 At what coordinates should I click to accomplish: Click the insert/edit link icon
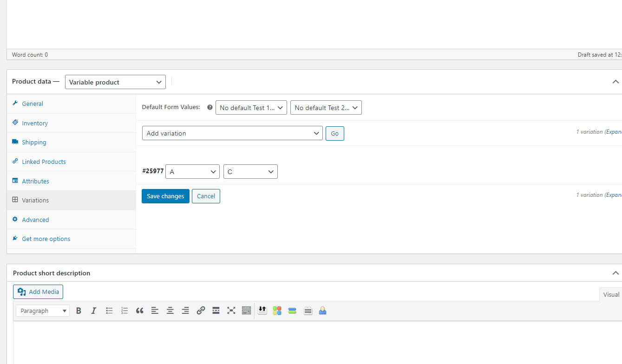pyautogui.click(x=201, y=311)
